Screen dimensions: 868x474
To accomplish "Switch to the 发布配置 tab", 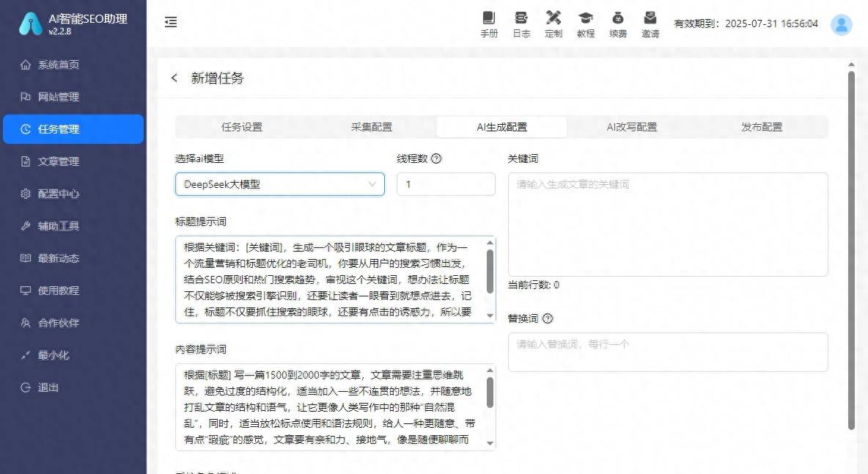I will (762, 126).
